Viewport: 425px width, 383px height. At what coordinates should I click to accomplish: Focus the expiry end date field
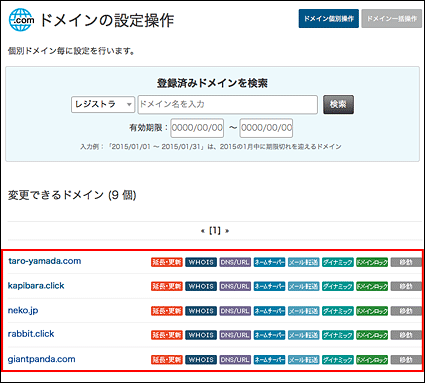(x=266, y=128)
